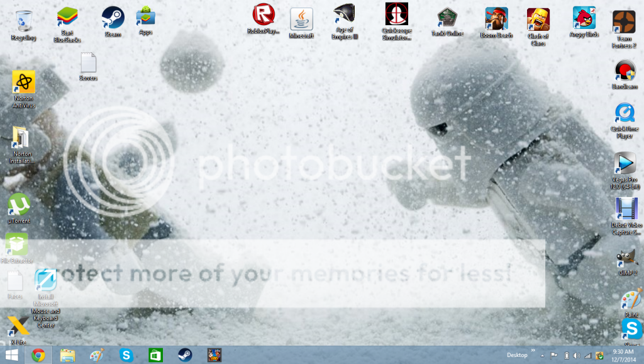Viewport: 644px width, 364px height.
Task: Open the Windows Store taskbar icon
Action: coord(155,355)
